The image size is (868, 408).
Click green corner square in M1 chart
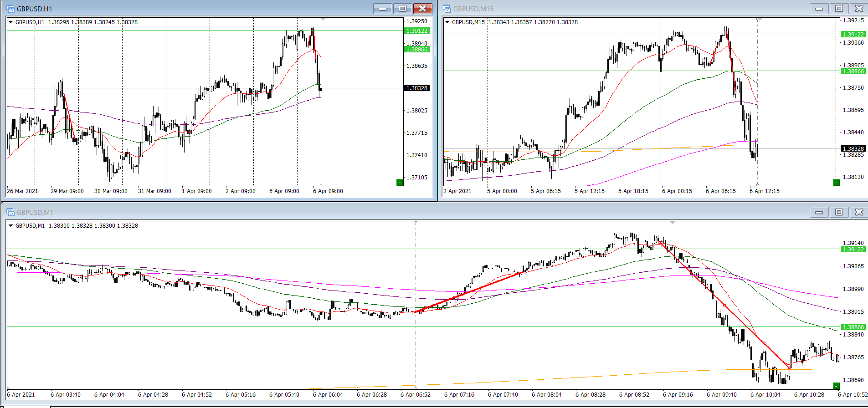pos(836,386)
